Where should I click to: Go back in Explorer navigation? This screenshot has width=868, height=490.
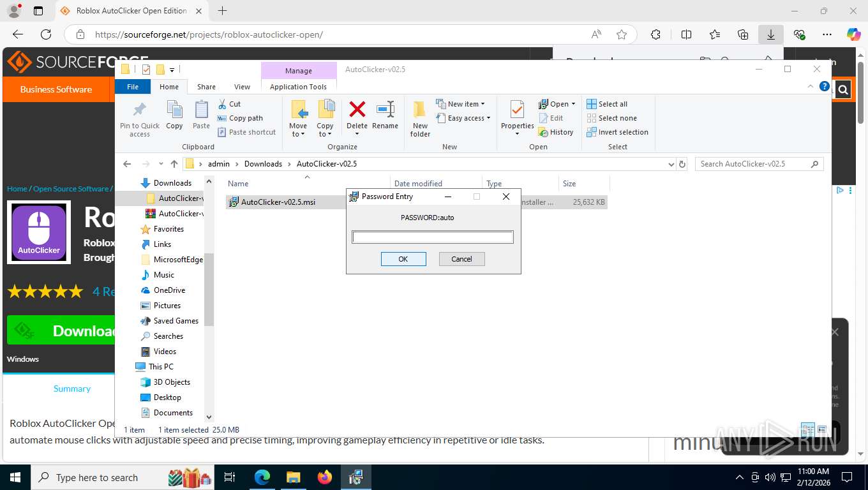point(127,164)
